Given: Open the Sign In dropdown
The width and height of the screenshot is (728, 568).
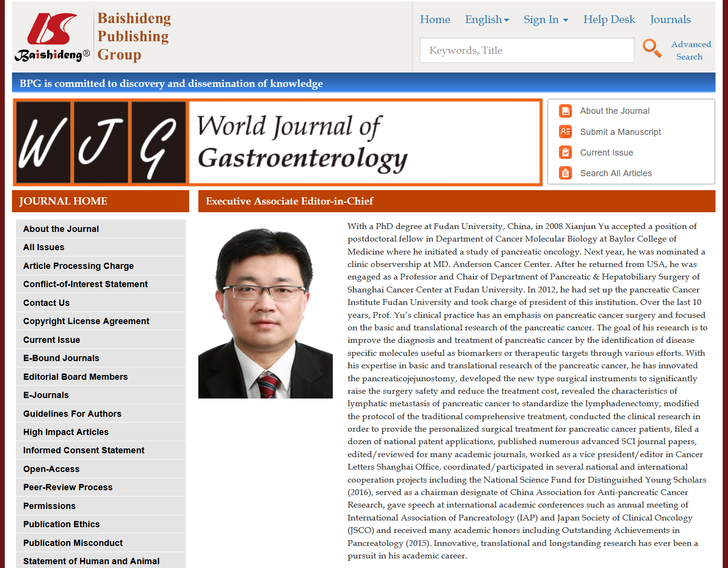Looking at the screenshot, I should point(546,20).
